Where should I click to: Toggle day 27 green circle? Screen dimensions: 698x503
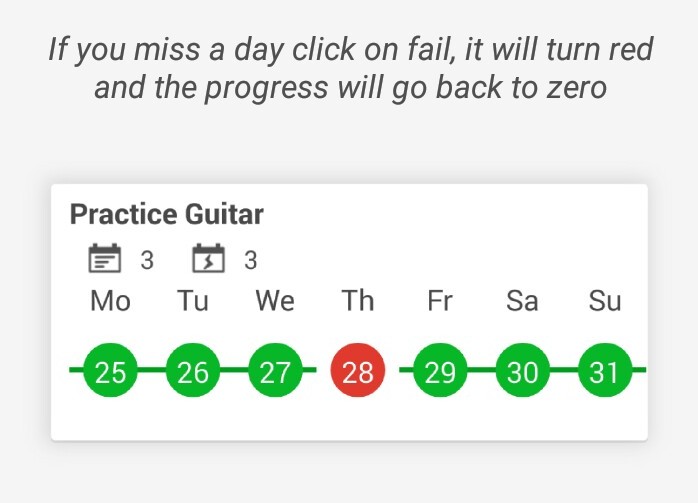275,370
